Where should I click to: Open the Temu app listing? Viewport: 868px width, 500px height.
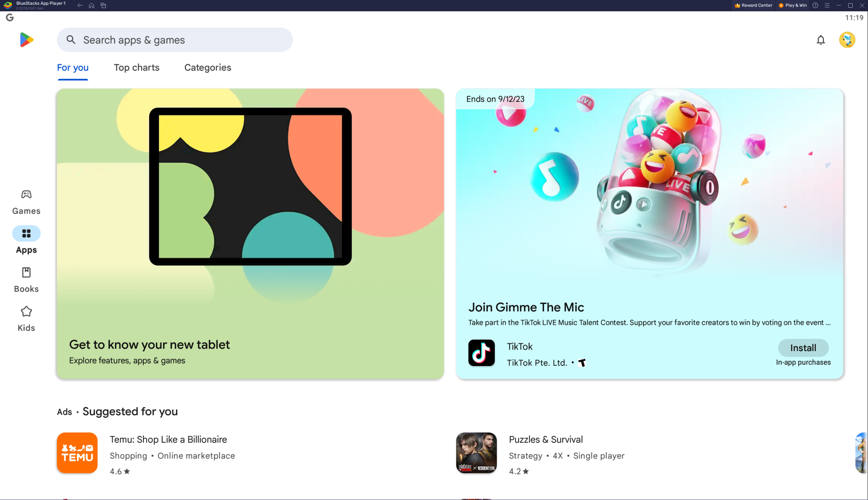tap(168, 439)
